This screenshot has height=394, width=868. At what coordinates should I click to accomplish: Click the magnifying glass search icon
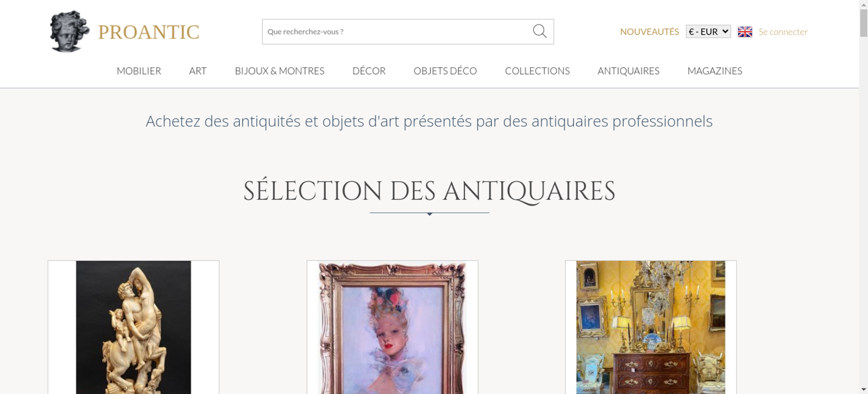[x=539, y=31]
